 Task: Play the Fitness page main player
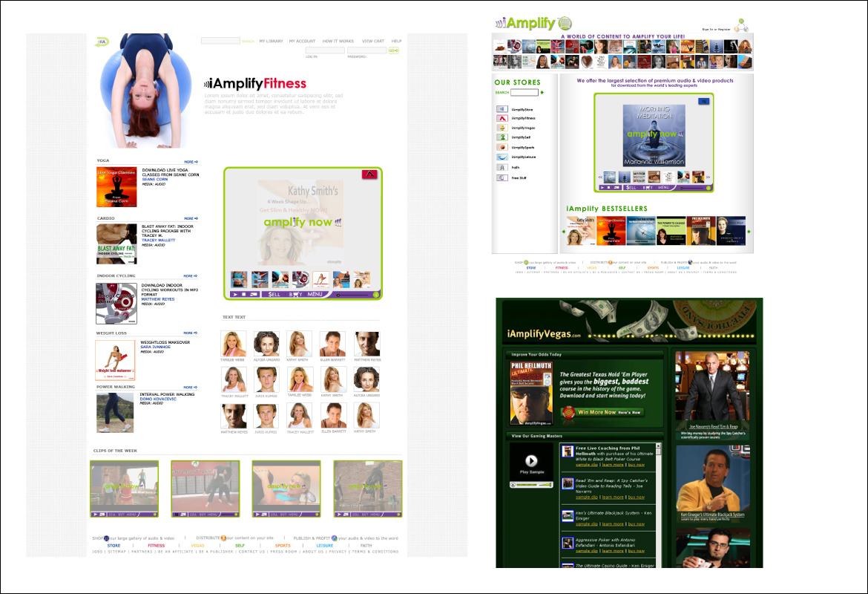click(x=235, y=294)
